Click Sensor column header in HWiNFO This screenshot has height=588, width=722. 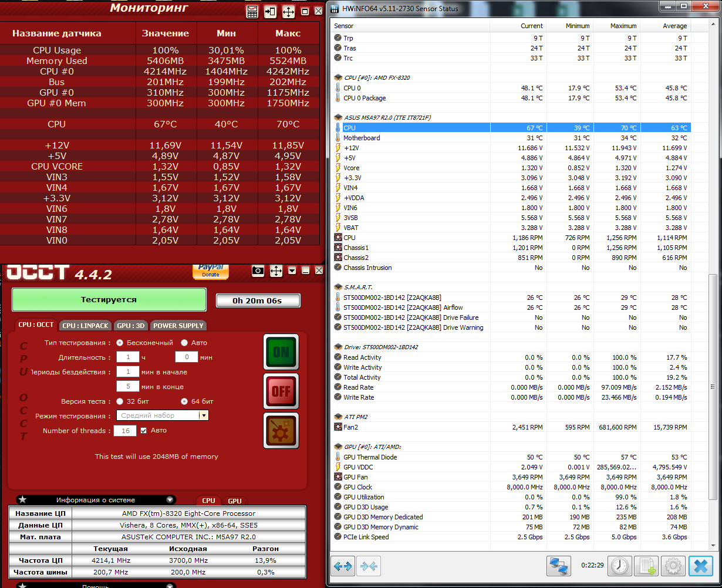tap(410, 26)
